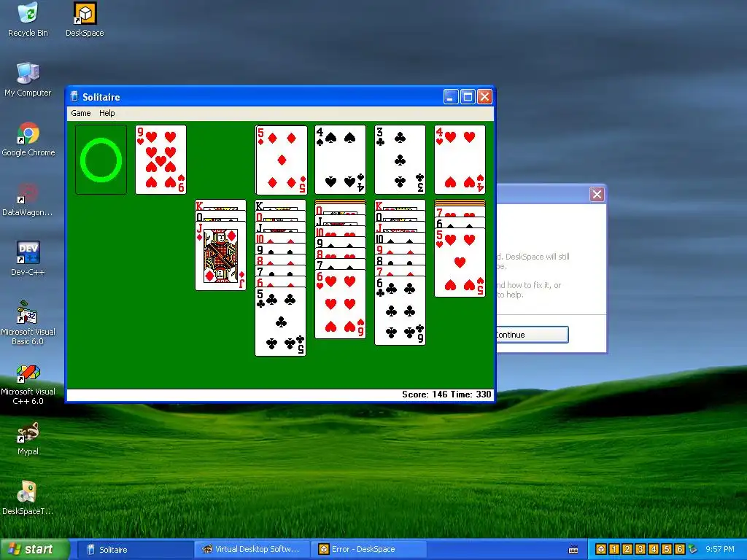
Task: Click the 4 of spades foundation pile
Action: [x=340, y=160]
